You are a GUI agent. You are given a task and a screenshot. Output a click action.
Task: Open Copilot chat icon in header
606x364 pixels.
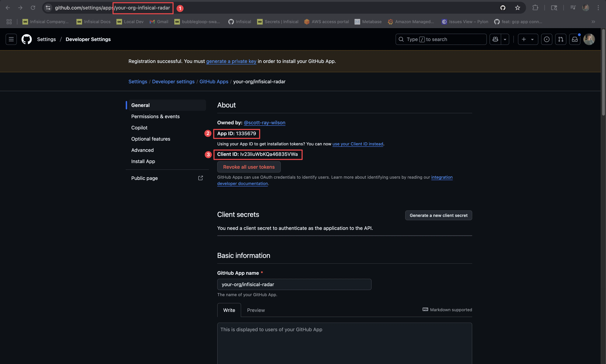(495, 39)
